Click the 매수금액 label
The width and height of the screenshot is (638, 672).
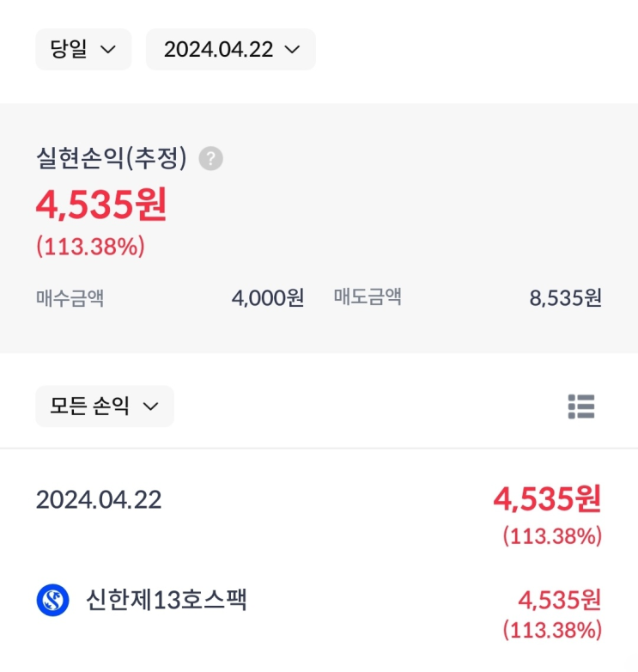point(70,298)
